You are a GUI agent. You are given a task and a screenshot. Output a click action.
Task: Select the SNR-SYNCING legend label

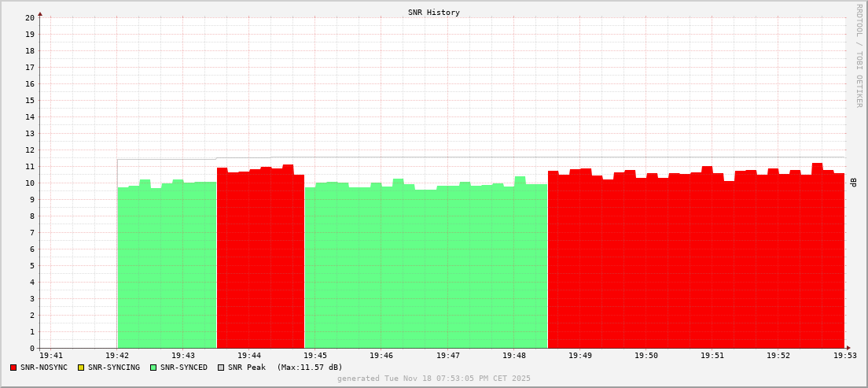[113, 368]
